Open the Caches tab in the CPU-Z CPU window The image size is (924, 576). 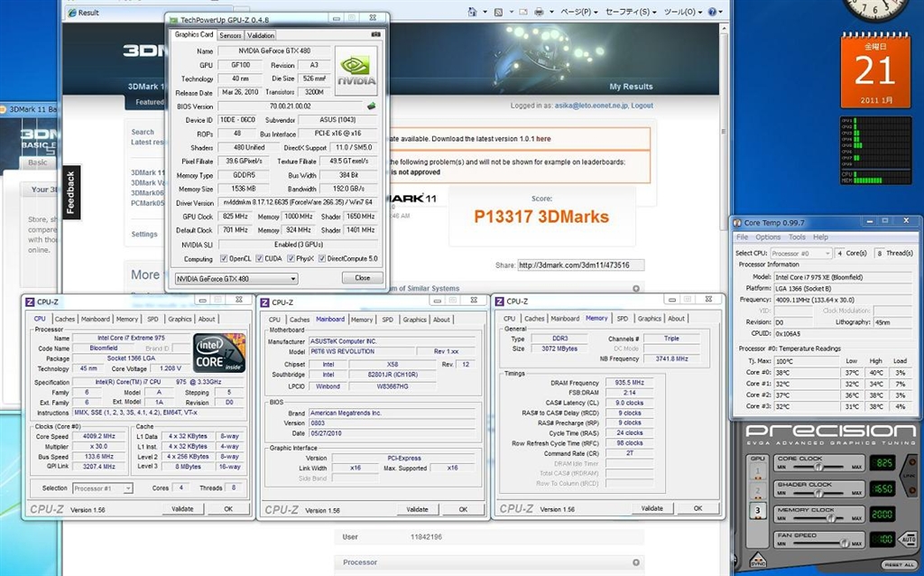(x=65, y=319)
